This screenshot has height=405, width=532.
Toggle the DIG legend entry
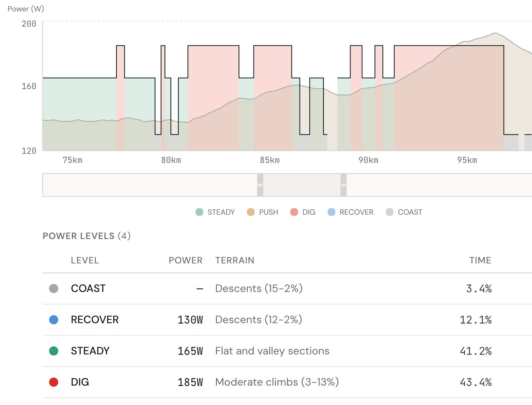coord(303,212)
